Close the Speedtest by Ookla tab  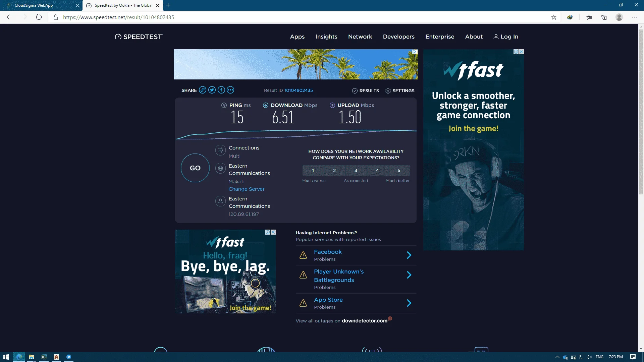[x=158, y=5]
